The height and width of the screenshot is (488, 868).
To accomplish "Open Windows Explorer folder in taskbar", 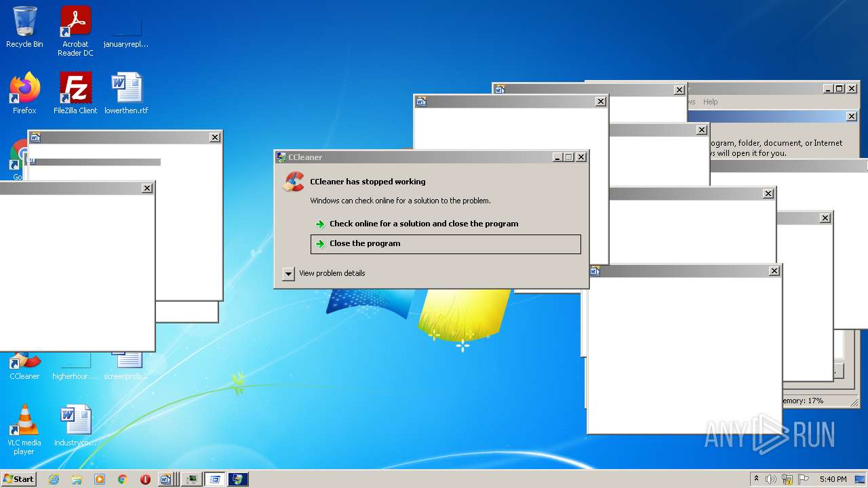I will [x=77, y=479].
